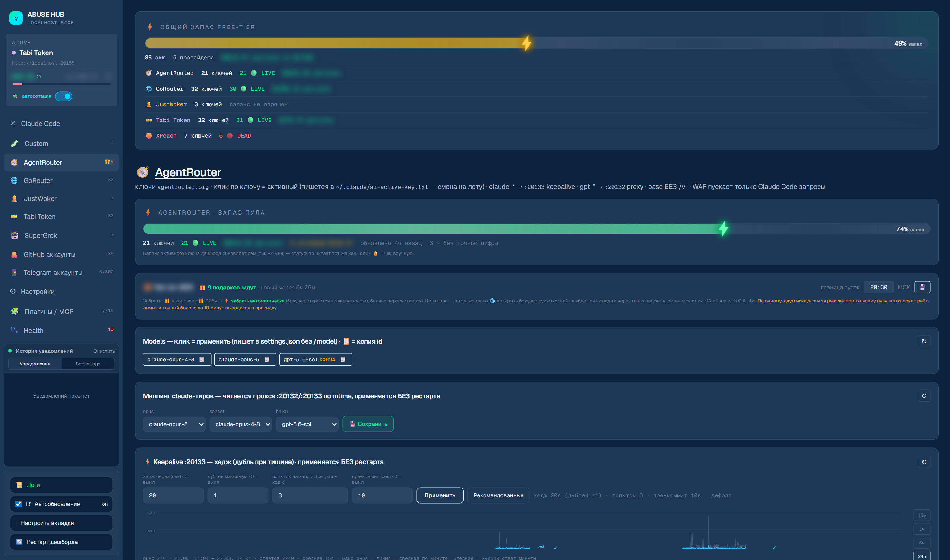Screen dimensions: 950x560
Task: Open Настроить вкладки
Action: pos(61,523)
